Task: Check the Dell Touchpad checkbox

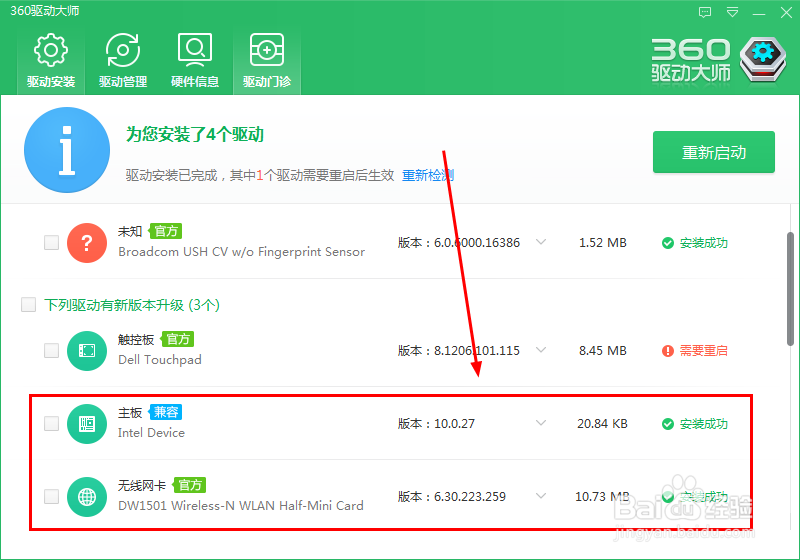Action: [x=52, y=350]
